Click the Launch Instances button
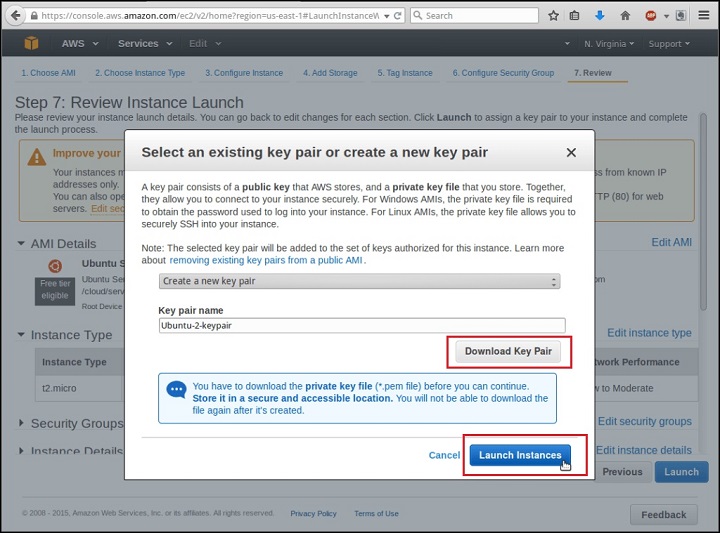Viewport: 720px width, 533px height. click(x=520, y=455)
